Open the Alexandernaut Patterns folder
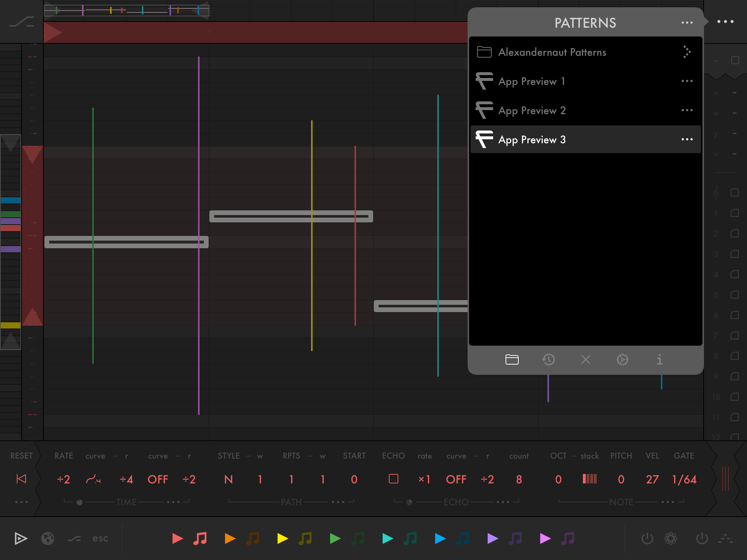 click(x=552, y=52)
